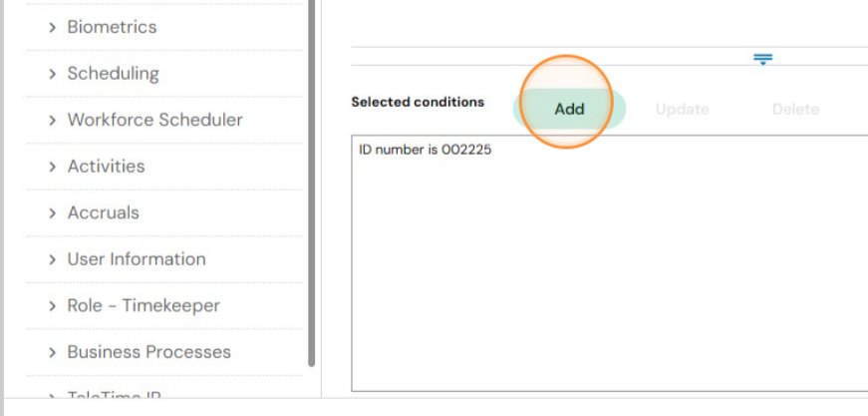This screenshot has width=868, height=416.
Task: Expand the Workforce Scheduler chevron
Action: [x=52, y=120]
